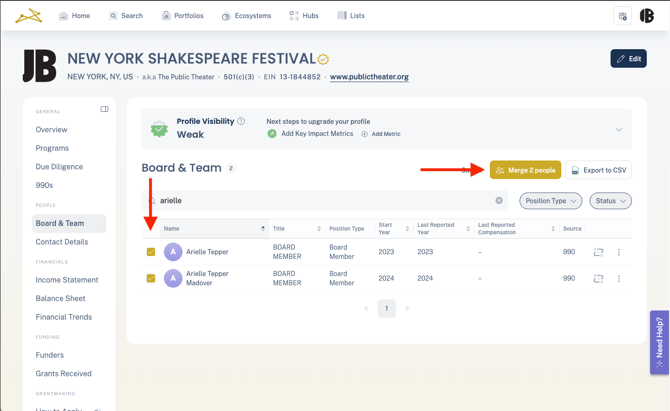Click the Export to CSV button

click(598, 170)
